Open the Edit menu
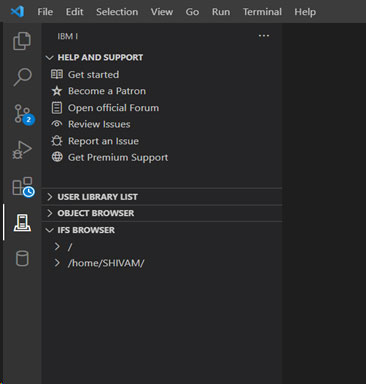 (74, 12)
